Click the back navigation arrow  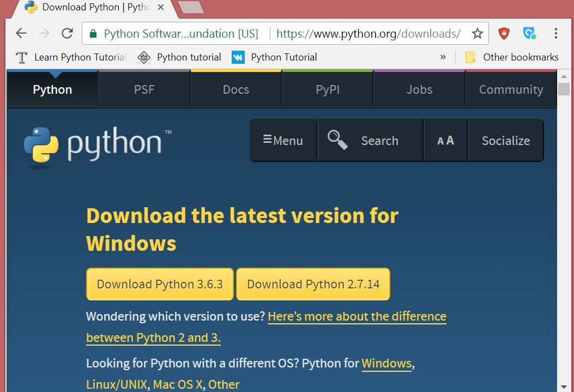coord(21,33)
